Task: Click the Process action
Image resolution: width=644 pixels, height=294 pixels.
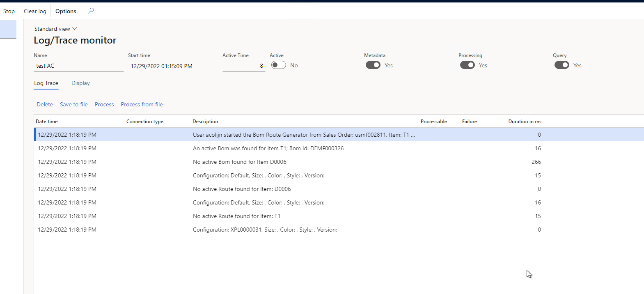Action: click(104, 104)
